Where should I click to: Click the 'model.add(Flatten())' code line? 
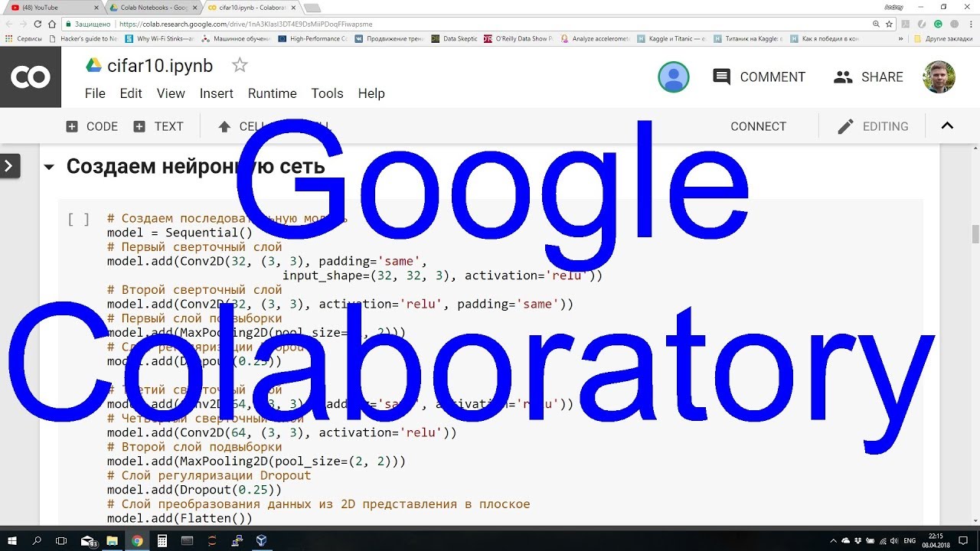pyautogui.click(x=179, y=519)
